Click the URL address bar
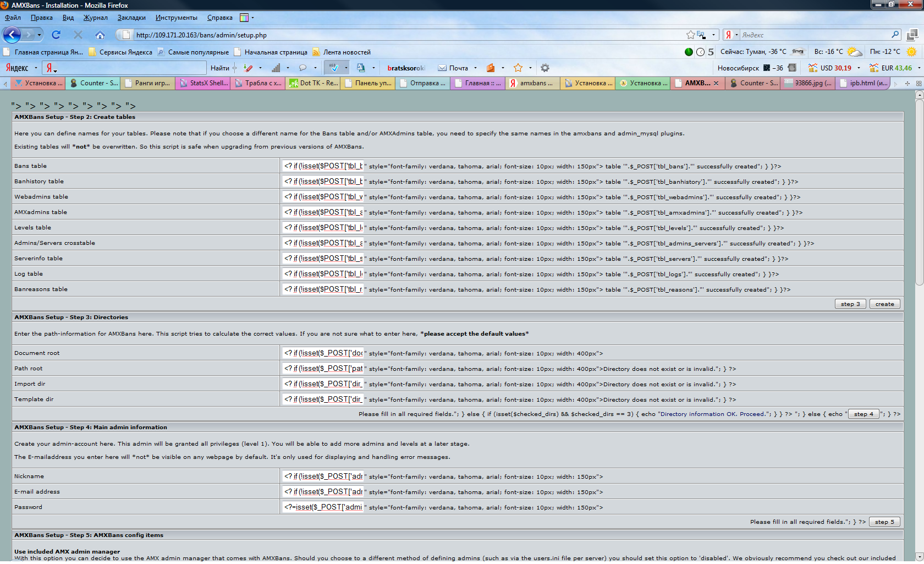The image size is (924, 564). pyautogui.click(x=407, y=35)
